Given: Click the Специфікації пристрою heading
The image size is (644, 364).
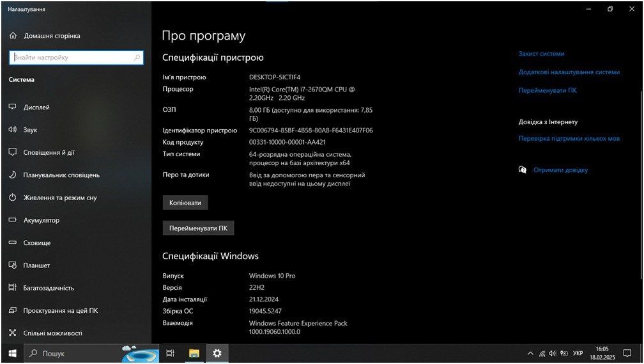Looking at the screenshot, I should tap(213, 58).
